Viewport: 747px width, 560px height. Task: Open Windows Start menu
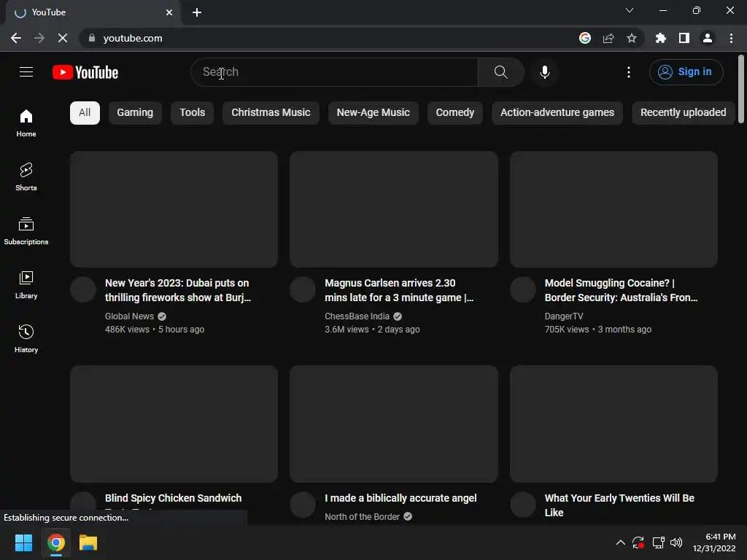[24, 542]
